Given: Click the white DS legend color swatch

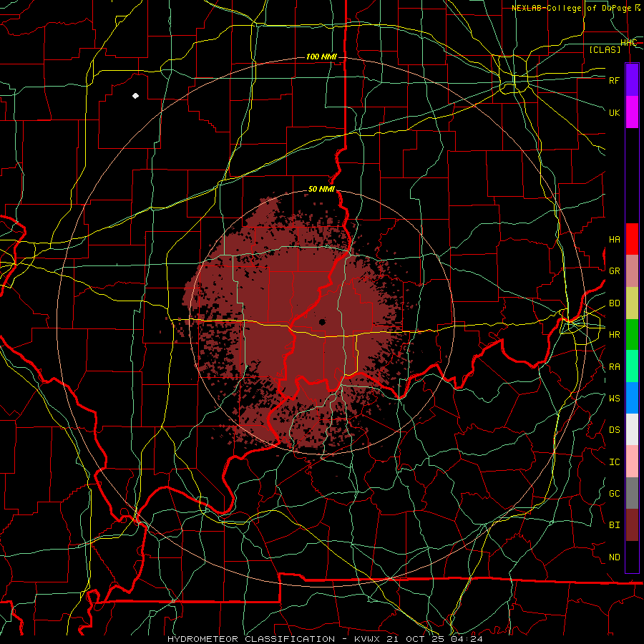Looking at the screenshot, I should [x=632, y=429].
